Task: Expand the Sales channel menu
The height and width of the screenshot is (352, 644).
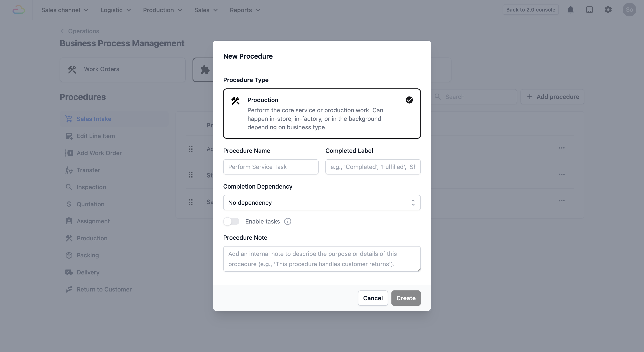Action: click(x=65, y=10)
